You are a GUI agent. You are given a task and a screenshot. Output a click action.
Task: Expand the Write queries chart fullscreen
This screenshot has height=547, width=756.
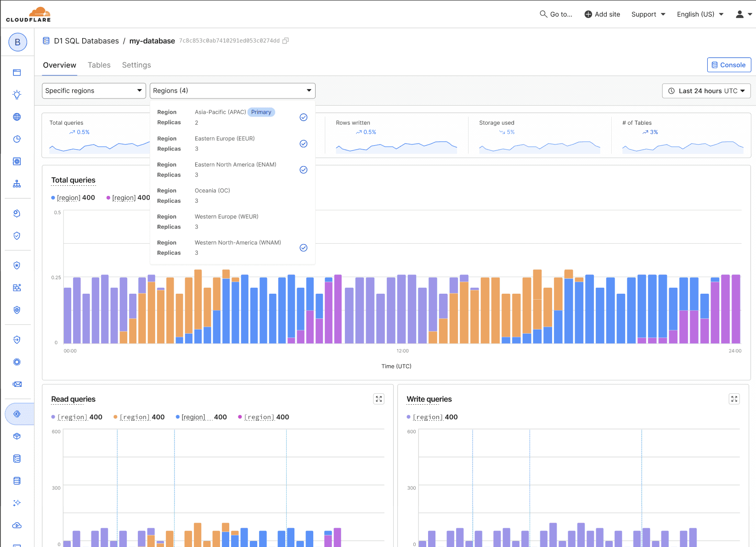[734, 399]
